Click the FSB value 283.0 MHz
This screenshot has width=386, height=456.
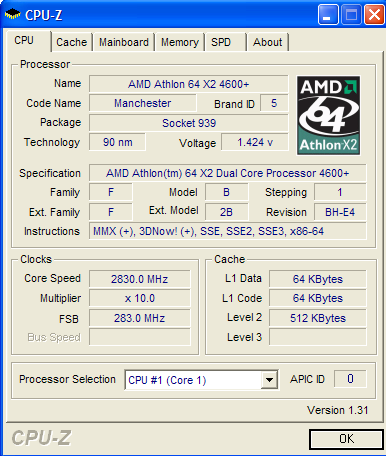140,318
